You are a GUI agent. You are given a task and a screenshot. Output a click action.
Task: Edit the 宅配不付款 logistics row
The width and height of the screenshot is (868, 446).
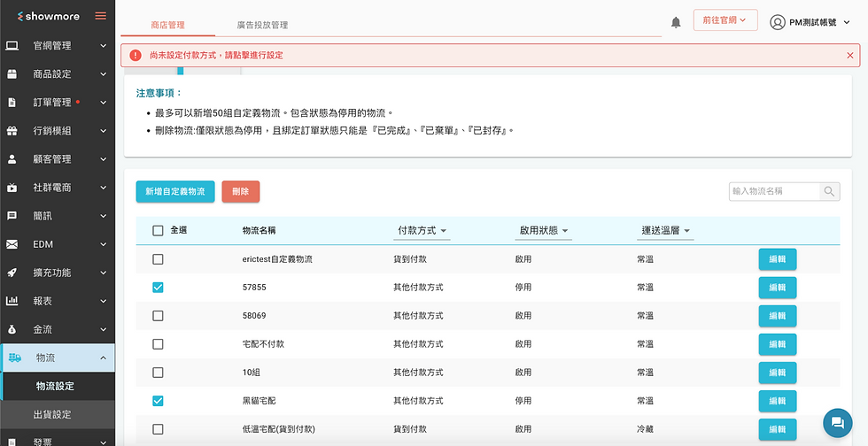point(778,344)
